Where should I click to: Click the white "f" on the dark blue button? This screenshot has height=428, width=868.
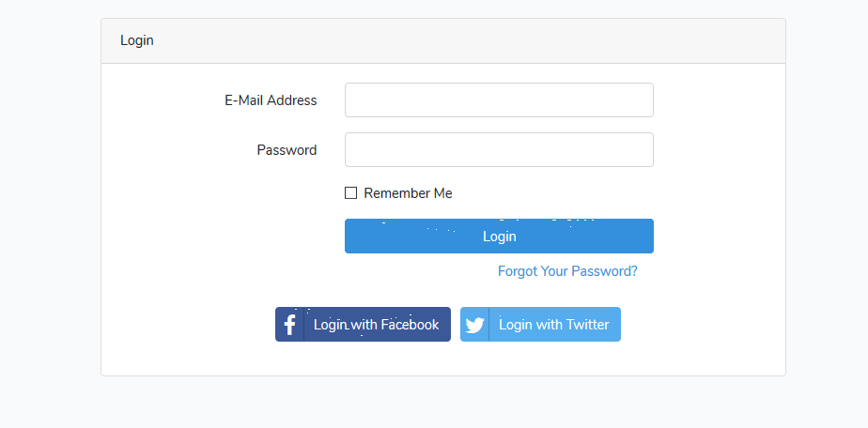click(290, 325)
